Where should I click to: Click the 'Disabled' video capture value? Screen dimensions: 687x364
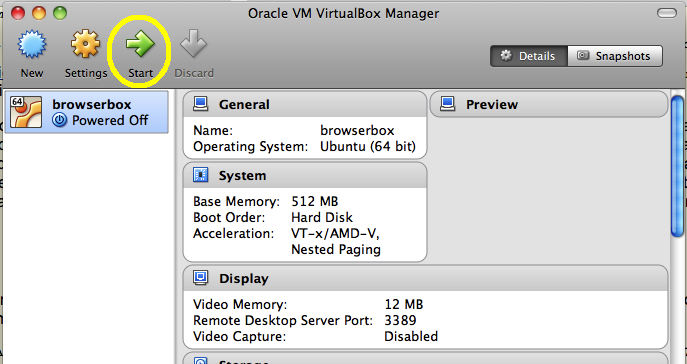point(411,336)
